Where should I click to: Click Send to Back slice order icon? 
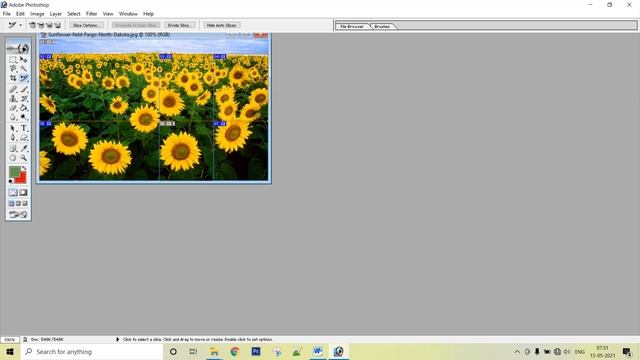point(57,25)
